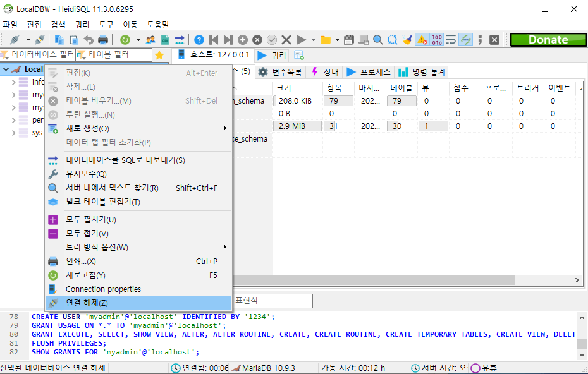Click the delete row circle-x icon
The image size is (588, 374).
pyautogui.click(x=257, y=40)
